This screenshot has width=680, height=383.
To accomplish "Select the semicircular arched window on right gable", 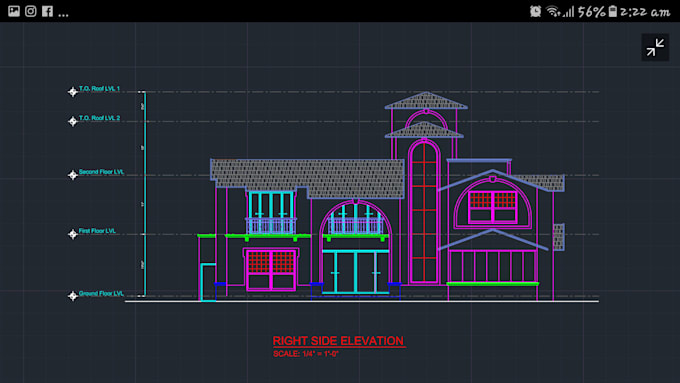I will pyautogui.click(x=493, y=203).
